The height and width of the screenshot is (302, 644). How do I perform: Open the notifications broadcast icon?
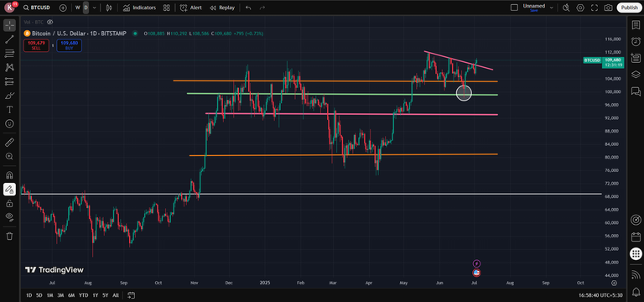point(636,274)
